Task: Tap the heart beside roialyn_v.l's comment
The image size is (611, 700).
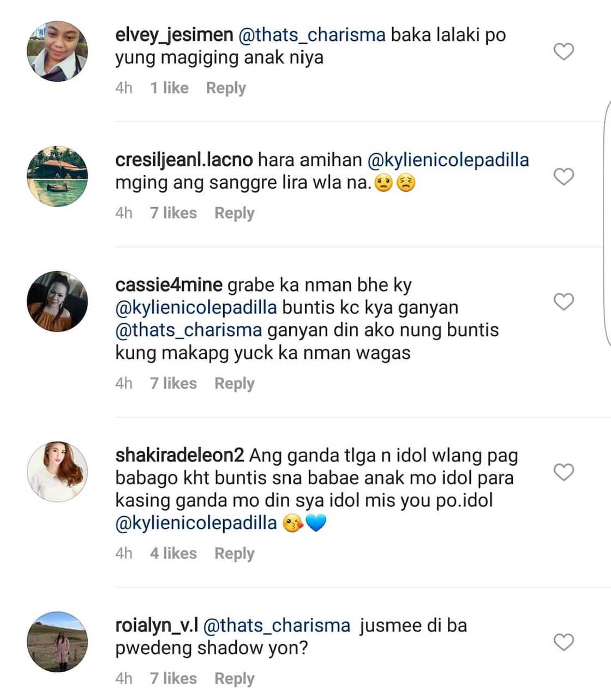Action: coord(564,642)
